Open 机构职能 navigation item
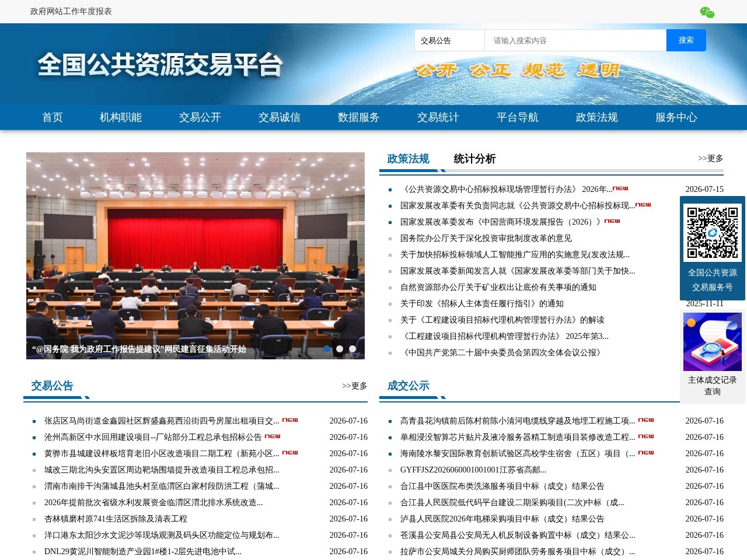This screenshot has height=560, width=747. [121, 117]
